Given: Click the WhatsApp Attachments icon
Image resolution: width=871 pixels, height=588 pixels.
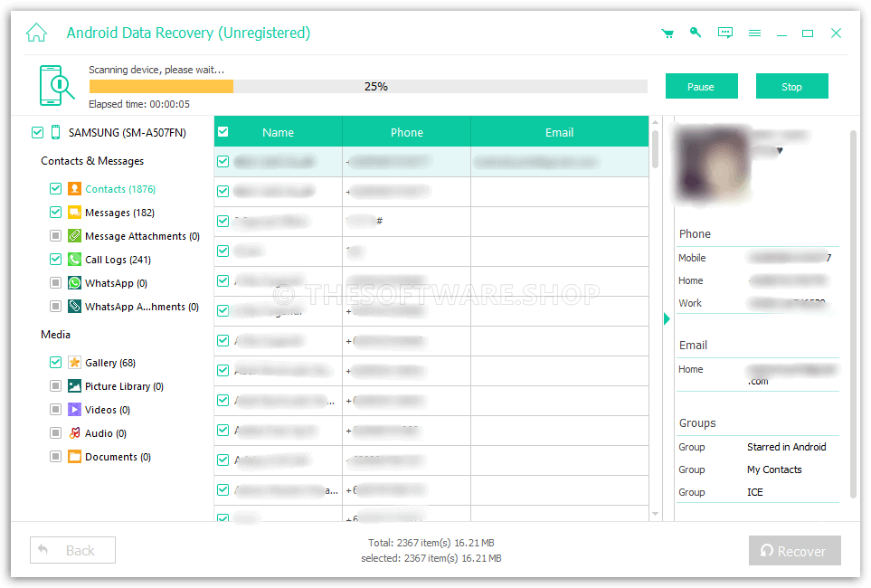Looking at the screenshot, I should pos(74,307).
